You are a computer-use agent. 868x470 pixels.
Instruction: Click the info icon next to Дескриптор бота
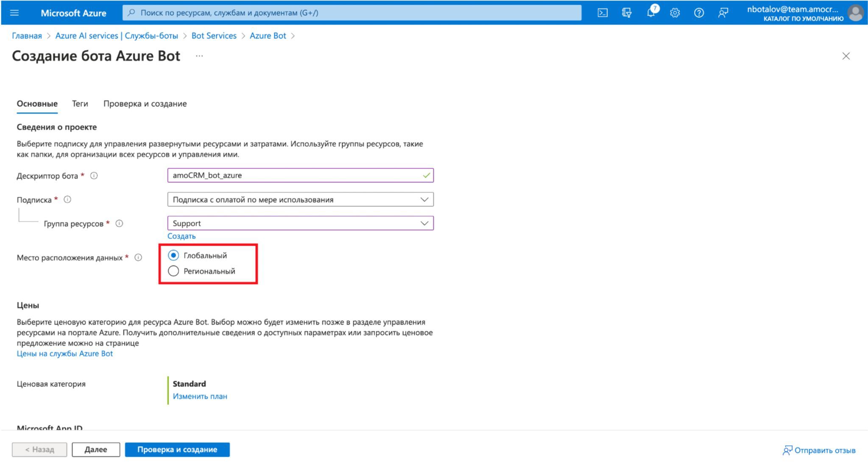(x=94, y=176)
